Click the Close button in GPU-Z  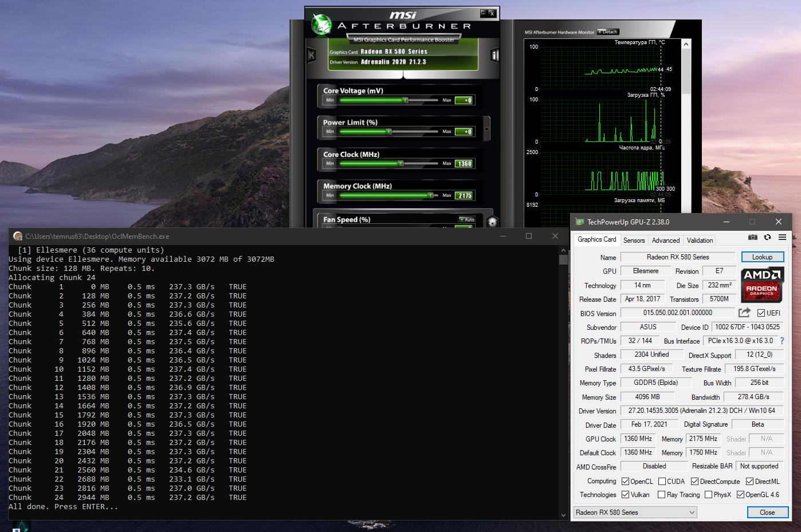(767, 513)
